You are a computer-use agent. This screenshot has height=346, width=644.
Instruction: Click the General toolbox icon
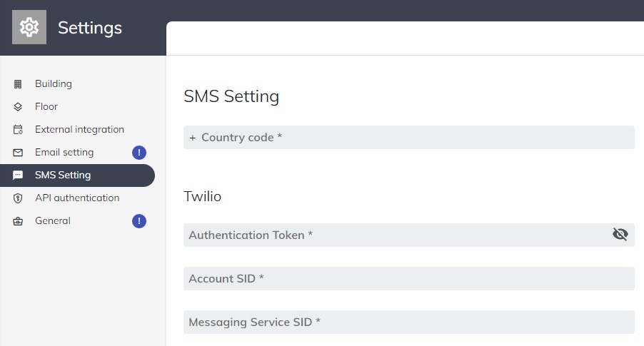19,220
